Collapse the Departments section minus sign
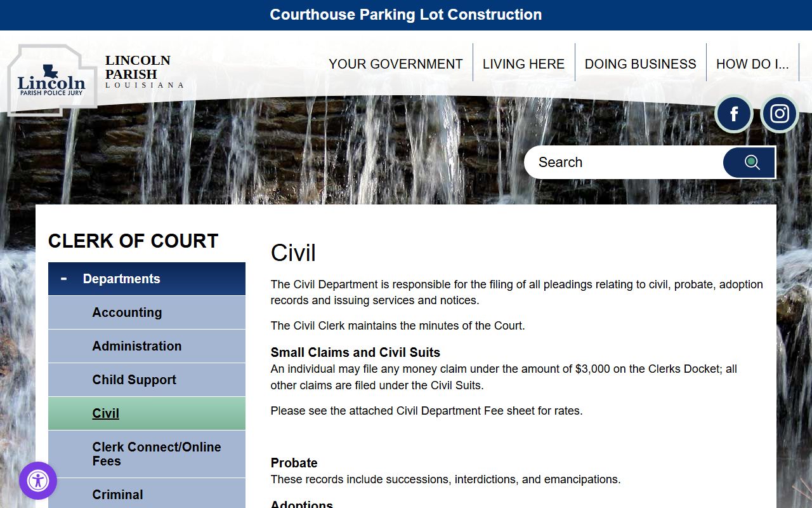Screen dimensions: 812x508 63,278
